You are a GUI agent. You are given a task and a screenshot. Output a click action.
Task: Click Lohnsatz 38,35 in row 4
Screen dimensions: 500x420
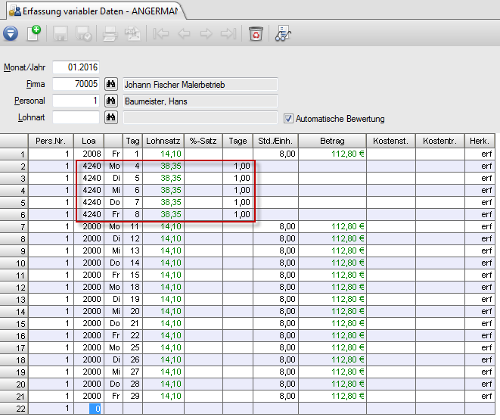(163, 190)
